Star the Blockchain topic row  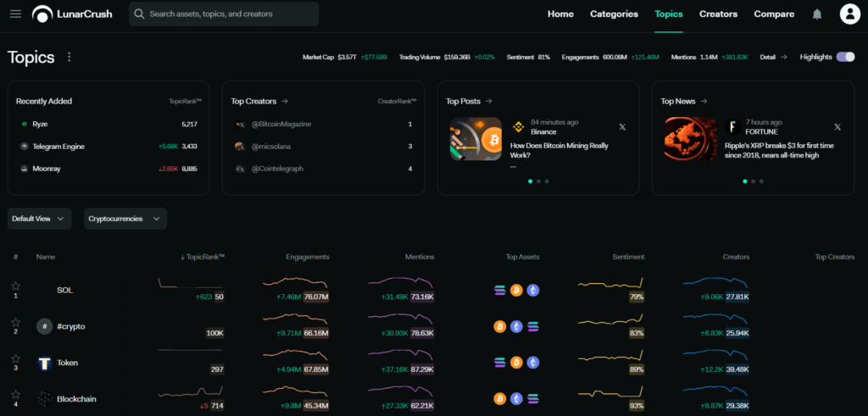pos(15,395)
